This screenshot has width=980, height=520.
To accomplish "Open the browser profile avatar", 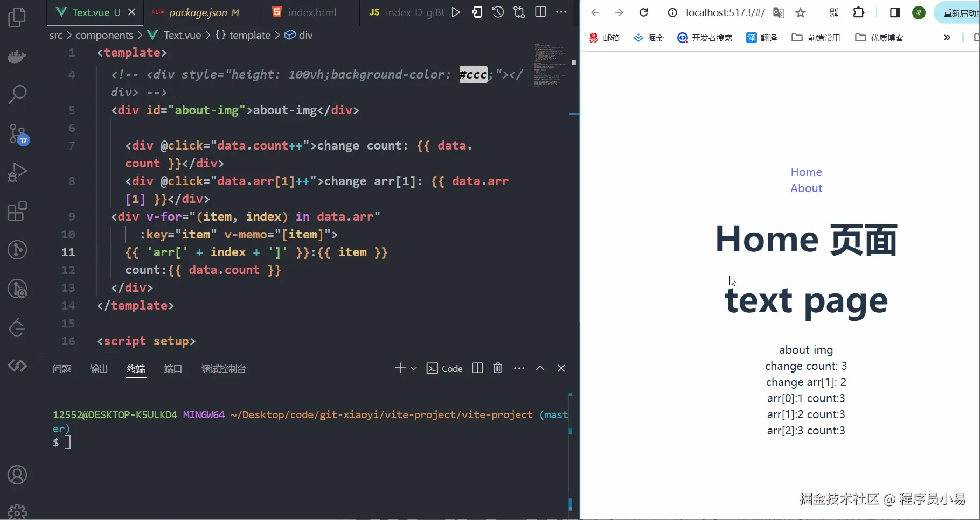I will [x=919, y=12].
